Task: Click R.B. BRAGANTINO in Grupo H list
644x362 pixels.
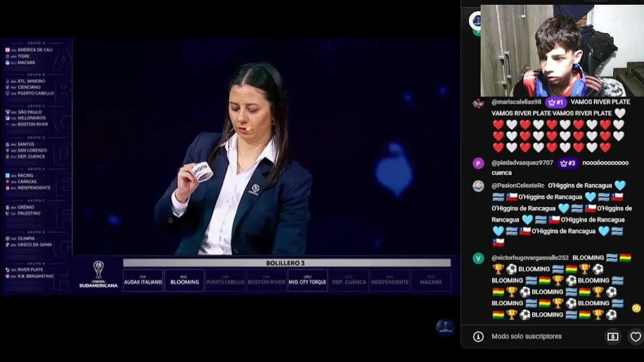Action: [x=35, y=276]
